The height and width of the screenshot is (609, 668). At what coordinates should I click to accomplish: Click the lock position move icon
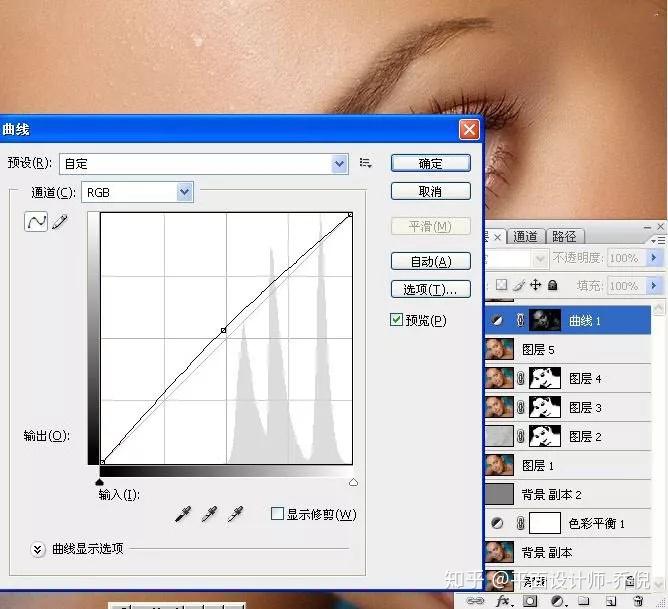[x=536, y=284]
